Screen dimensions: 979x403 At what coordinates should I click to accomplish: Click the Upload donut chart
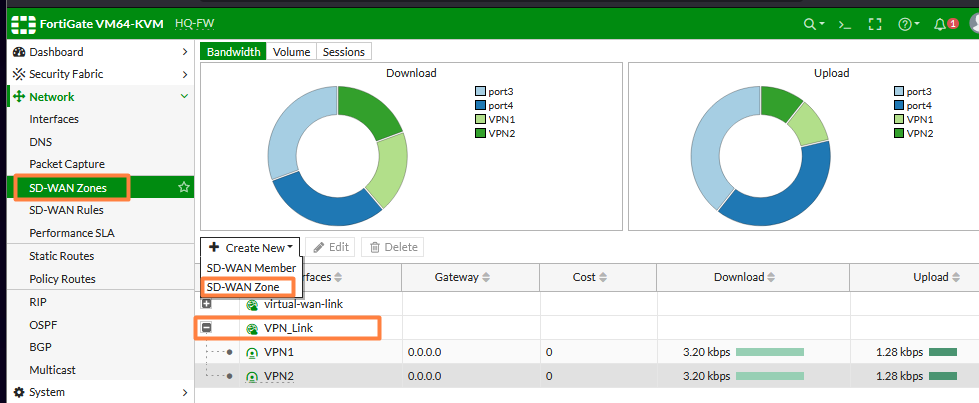[760, 156]
